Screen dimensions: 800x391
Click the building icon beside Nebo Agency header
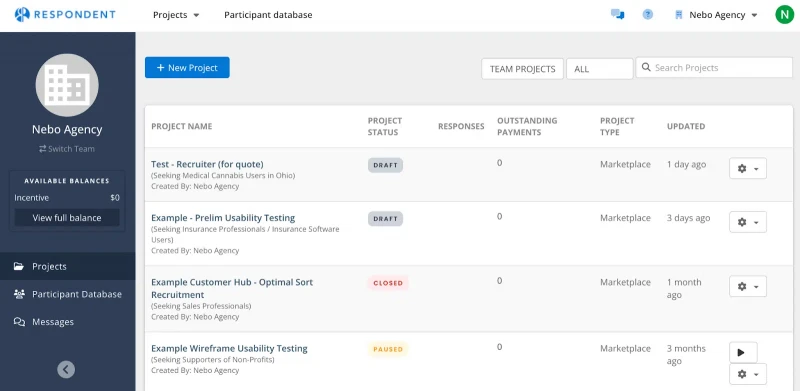[x=679, y=15]
